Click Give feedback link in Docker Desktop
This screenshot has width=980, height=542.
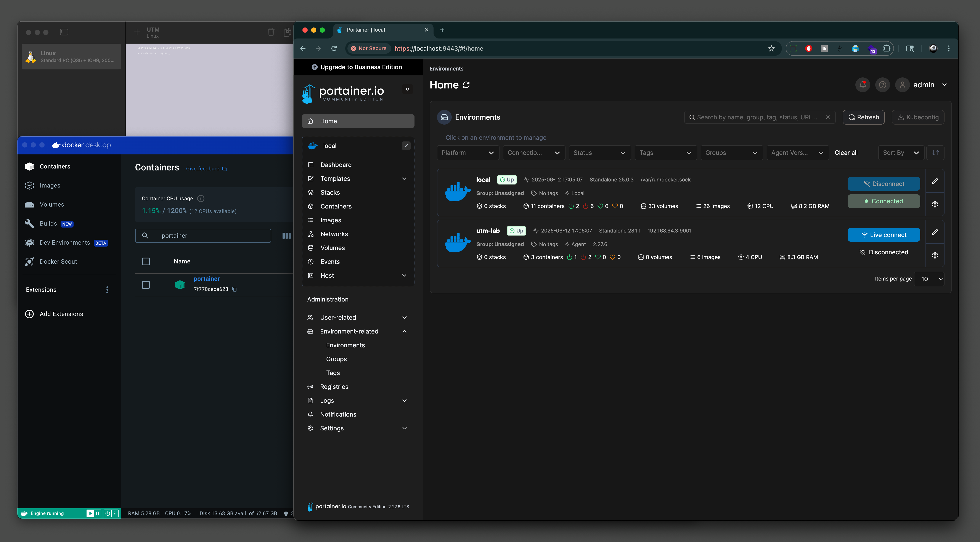206,169
